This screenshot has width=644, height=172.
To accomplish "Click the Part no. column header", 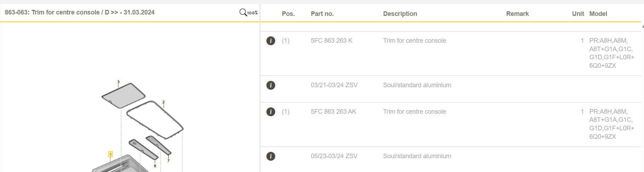I will coord(322,14).
